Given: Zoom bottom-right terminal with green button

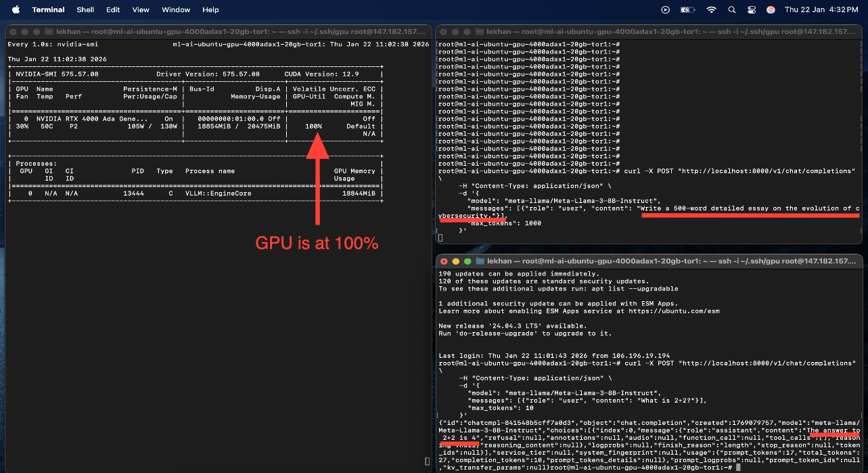Looking at the screenshot, I should click(x=467, y=261).
